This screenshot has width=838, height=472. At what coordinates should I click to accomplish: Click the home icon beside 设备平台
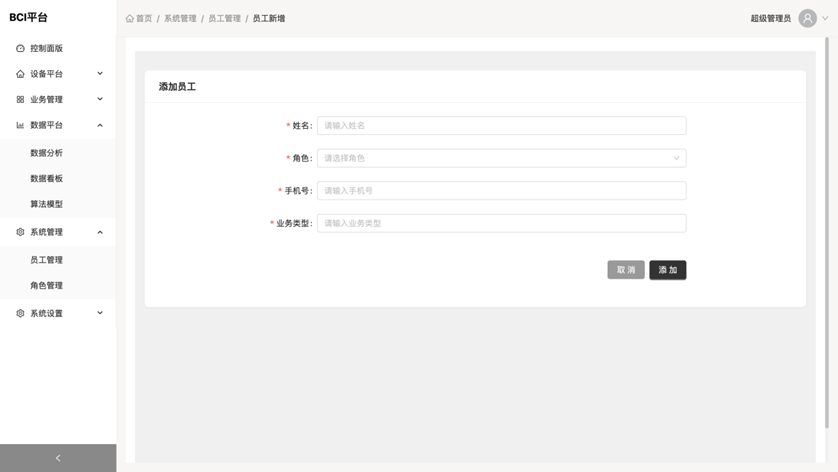[20, 74]
